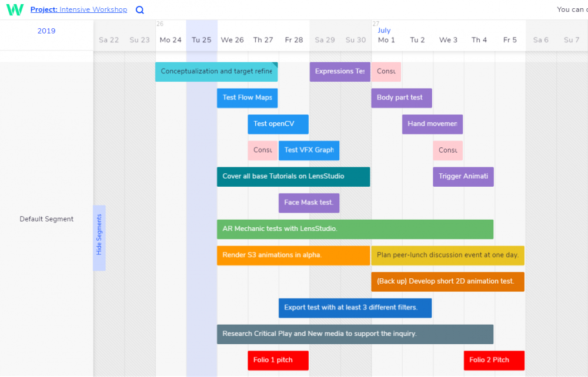Select the AR Mechanic tests green bar
588x377 pixels.
click(355, 229)
